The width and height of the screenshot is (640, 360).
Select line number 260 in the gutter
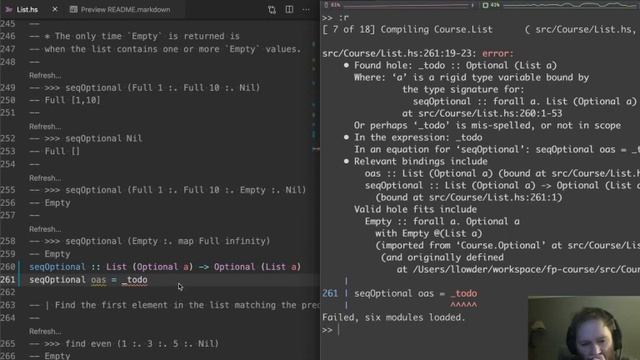pos(8,267)
